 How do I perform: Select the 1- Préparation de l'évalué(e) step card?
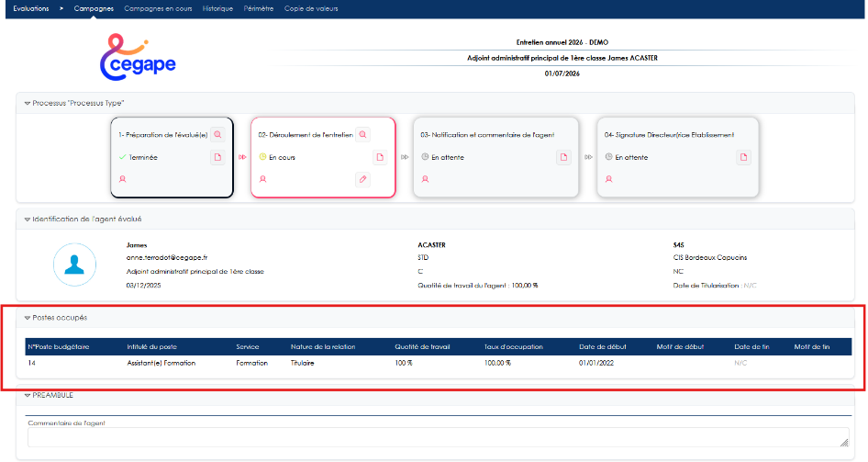tap(172, 157)
